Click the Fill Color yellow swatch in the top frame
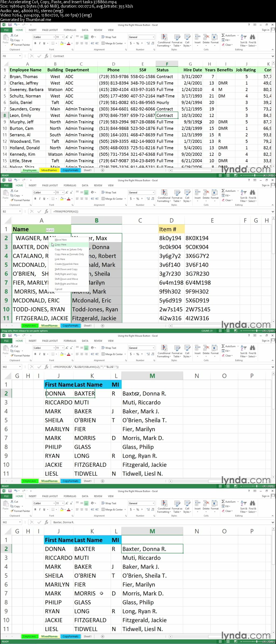 click(62, 43)
